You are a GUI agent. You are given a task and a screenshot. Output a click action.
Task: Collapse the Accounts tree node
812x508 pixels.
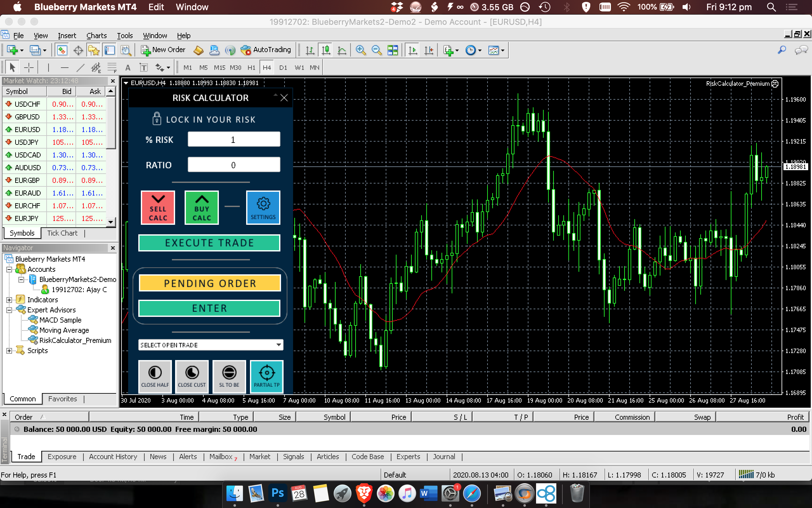(x=10, y=269)
